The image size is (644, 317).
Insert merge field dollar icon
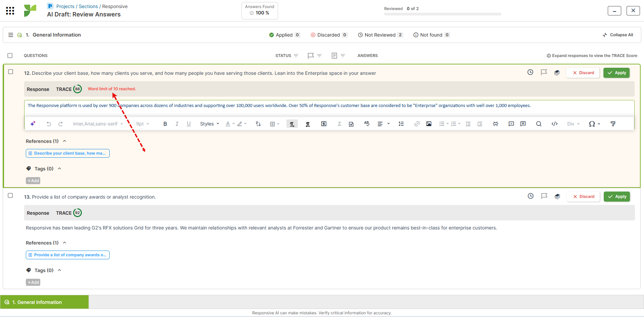pos(324,124)
